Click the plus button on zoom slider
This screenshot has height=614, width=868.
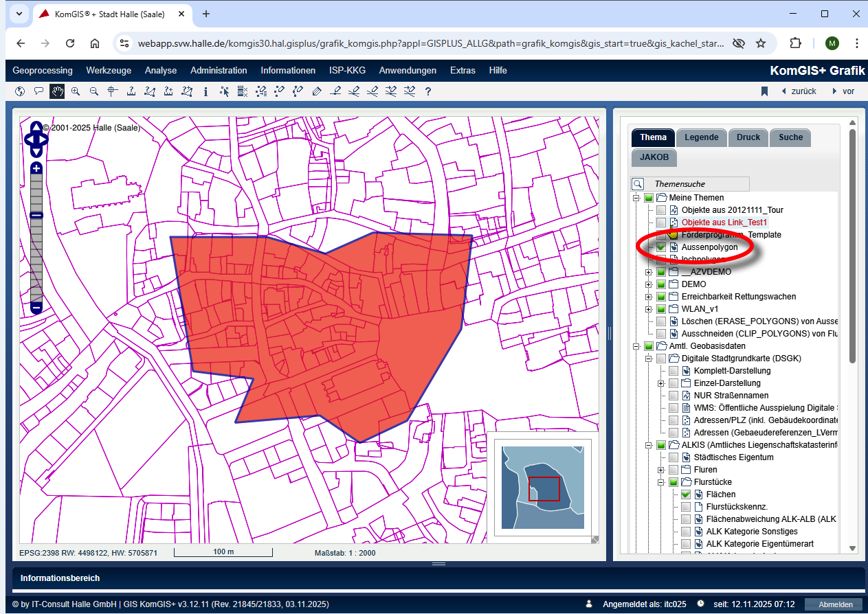pos(36,168)
